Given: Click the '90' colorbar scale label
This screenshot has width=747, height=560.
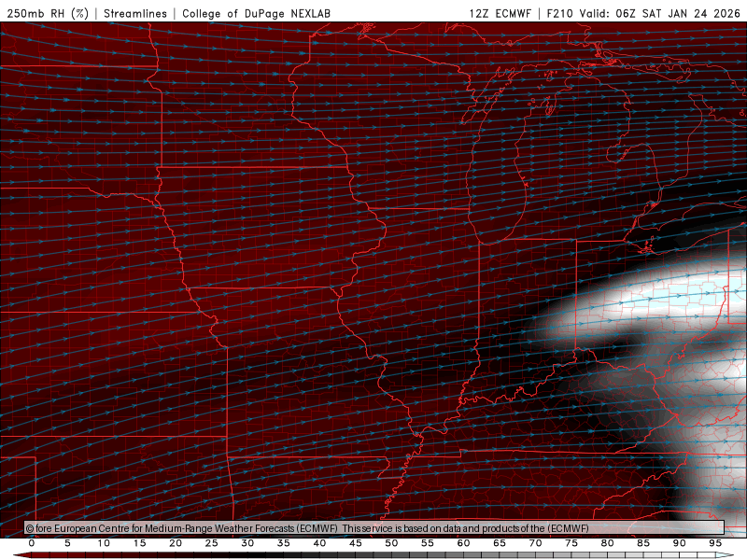Looking at the screenshot, I should click(x=680, y=543).
